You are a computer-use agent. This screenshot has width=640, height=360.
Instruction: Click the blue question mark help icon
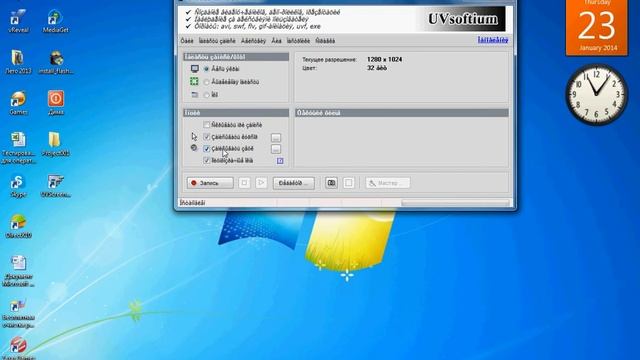(x=280, y=161)
